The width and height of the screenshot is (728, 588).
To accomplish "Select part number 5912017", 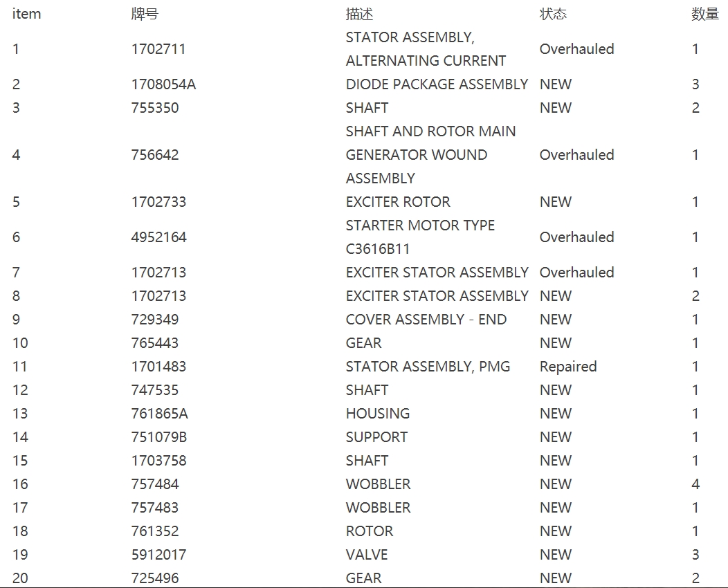I will (x=158, y=555).
